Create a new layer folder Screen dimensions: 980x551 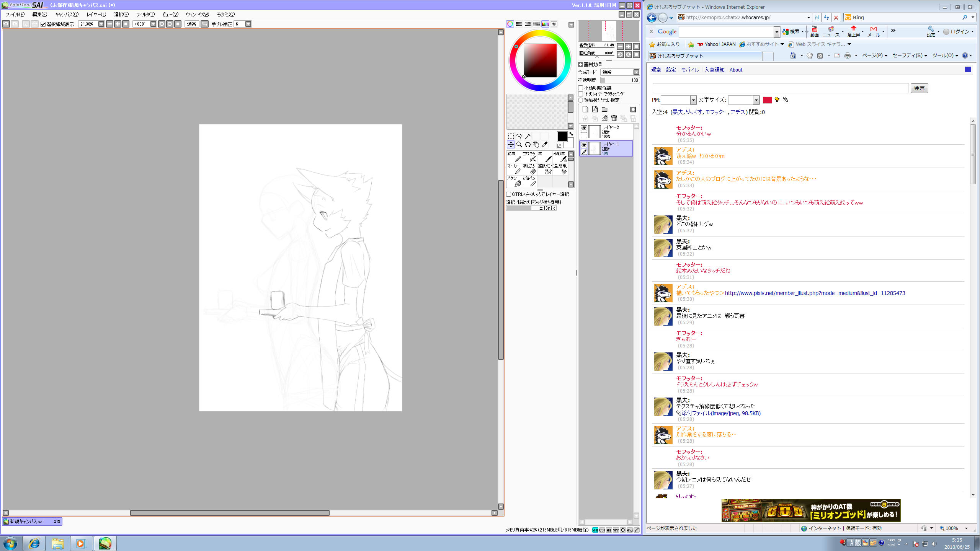pos(604,109)
